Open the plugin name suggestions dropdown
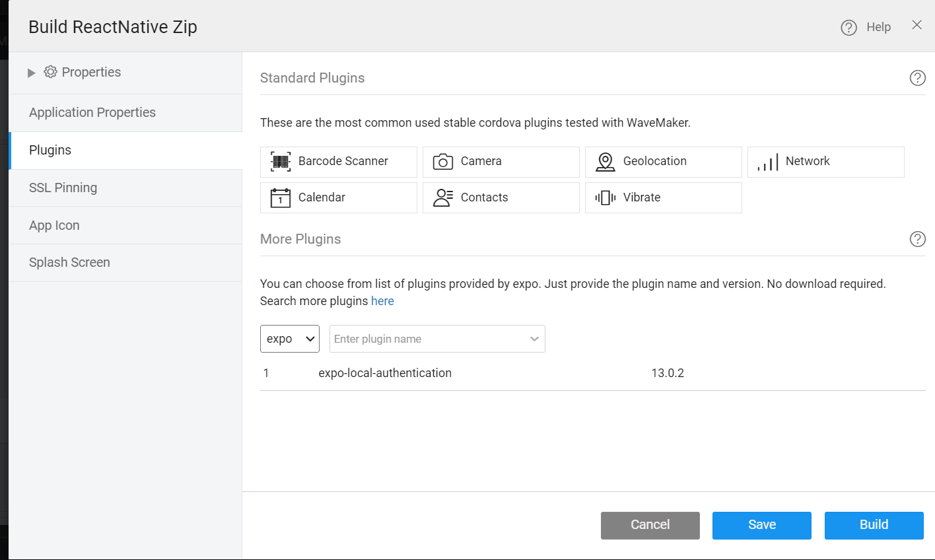This screenshot has height=560, width=935. (x=534, y=338)
